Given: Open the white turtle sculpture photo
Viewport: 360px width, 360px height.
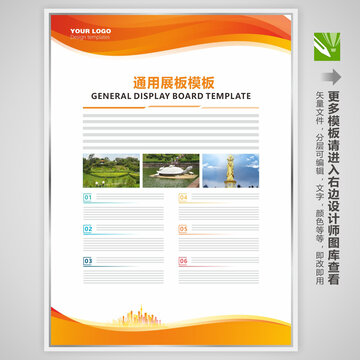Looking at the screenshot, I should click(171, 171).
